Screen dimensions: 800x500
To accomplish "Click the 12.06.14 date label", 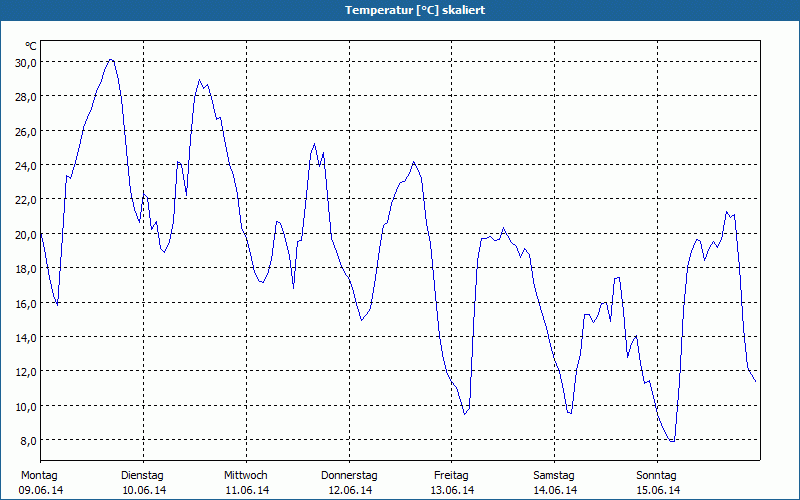I will coord(349,490).
